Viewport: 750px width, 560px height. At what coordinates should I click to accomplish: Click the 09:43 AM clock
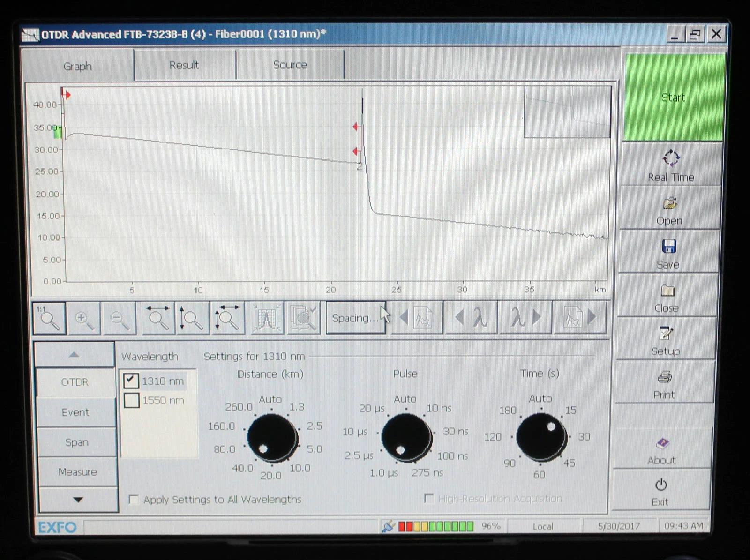click(683, 526)
